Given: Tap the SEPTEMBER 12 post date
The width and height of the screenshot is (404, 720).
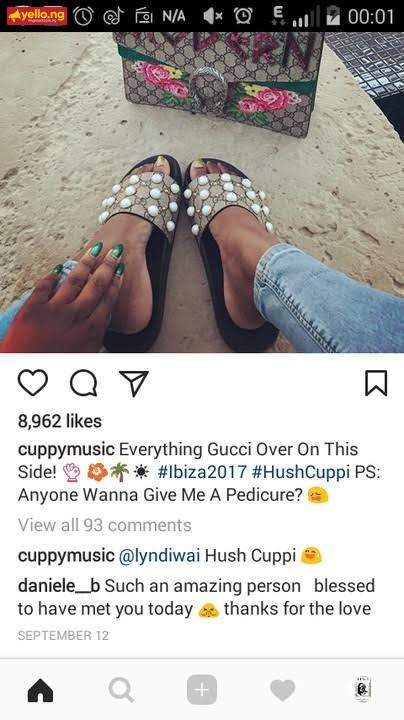Looking at the screenshot, I should coord(63,636).
